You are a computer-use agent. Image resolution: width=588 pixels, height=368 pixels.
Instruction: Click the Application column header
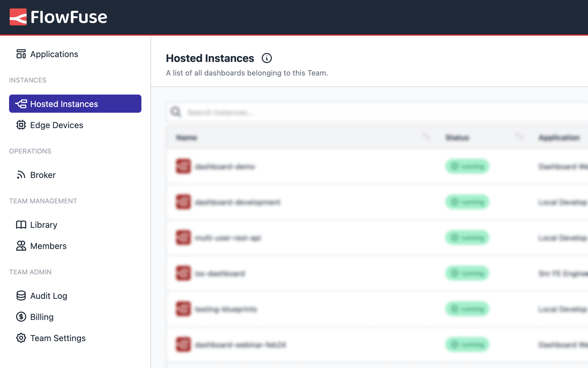pos(559,137)
